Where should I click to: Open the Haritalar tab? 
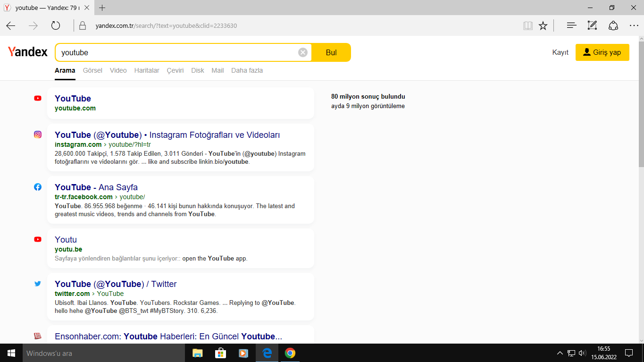[147, 70]
